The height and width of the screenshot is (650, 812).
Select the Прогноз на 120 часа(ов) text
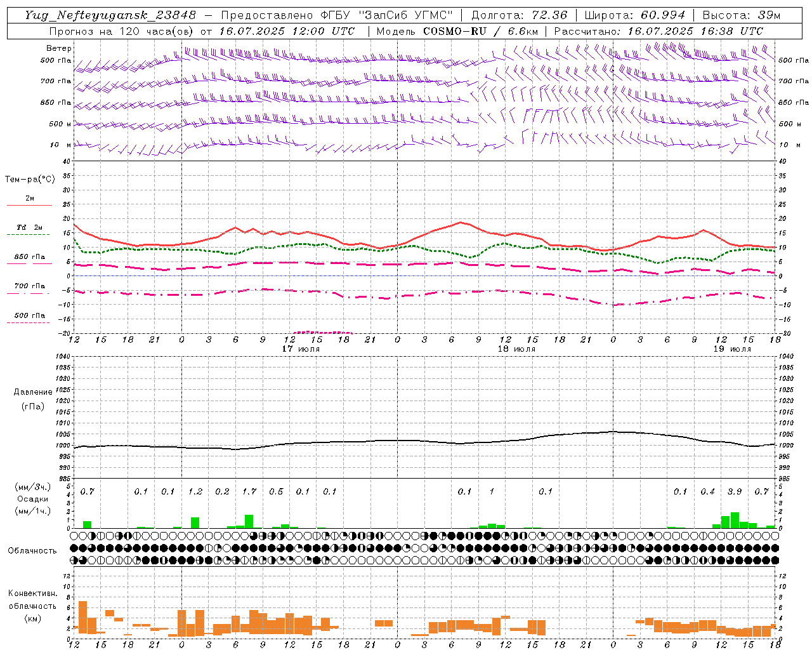coord(122,31)
